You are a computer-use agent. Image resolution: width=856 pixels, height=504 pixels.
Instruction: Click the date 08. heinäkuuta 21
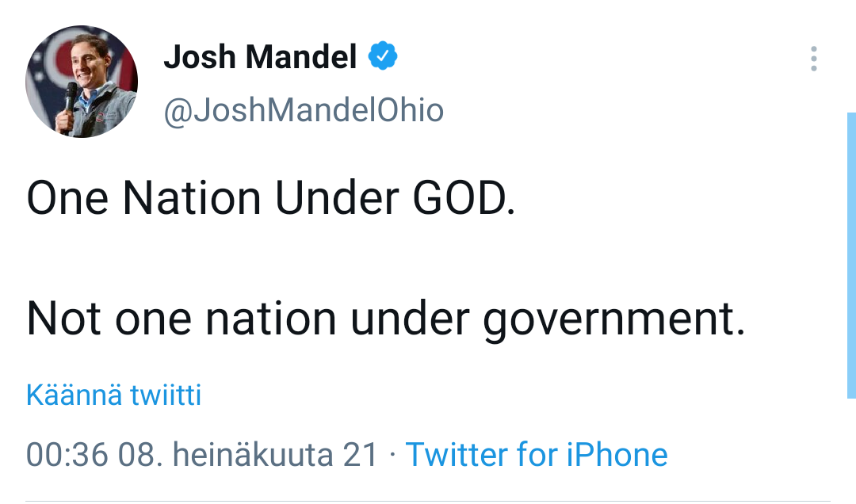248,455
